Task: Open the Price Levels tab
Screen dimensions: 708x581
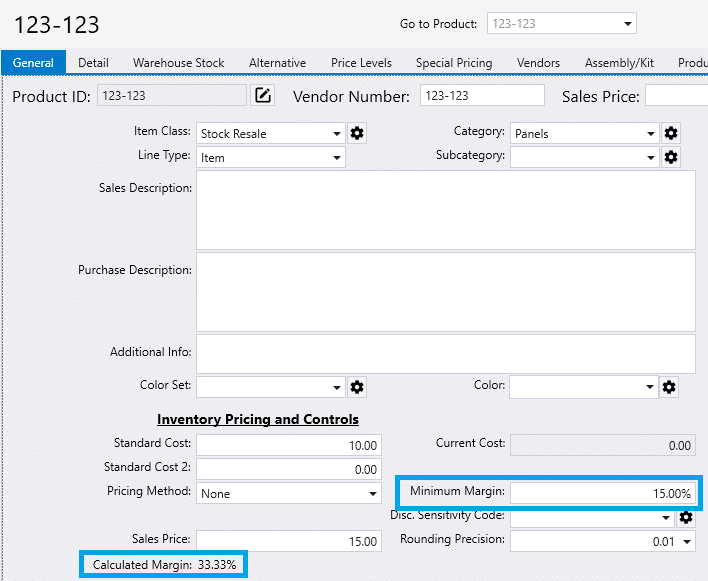Action: tap(361, 63)
